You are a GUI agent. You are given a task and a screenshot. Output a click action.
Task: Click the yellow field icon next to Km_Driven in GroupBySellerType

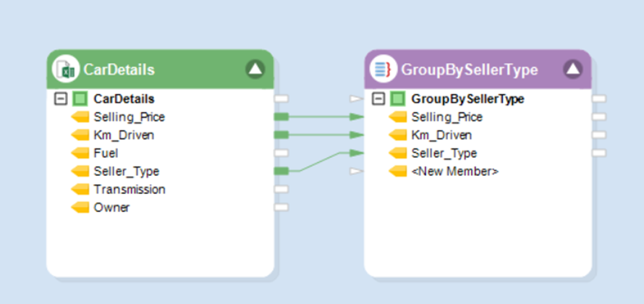click(397, 135)
